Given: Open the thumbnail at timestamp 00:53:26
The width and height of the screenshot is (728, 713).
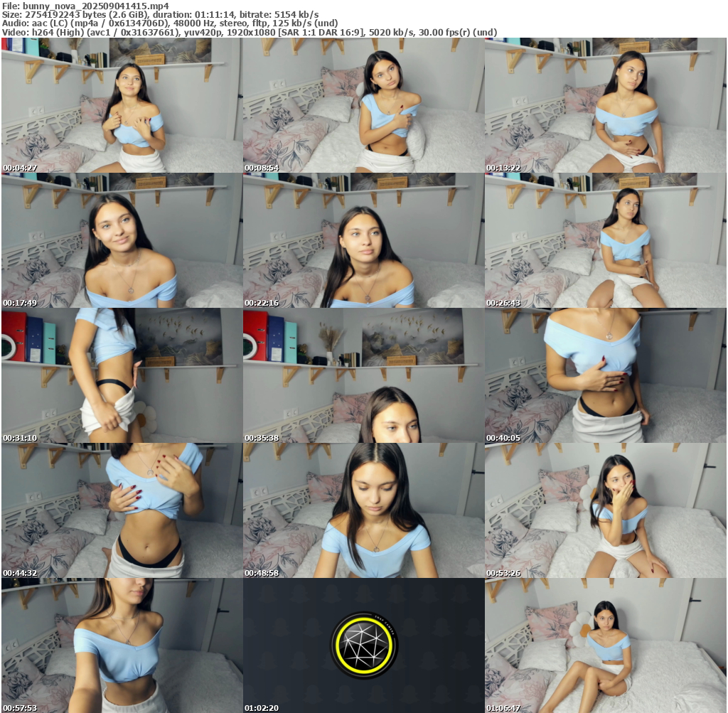Looking at the screenshot, I should [x=605, y=510].
